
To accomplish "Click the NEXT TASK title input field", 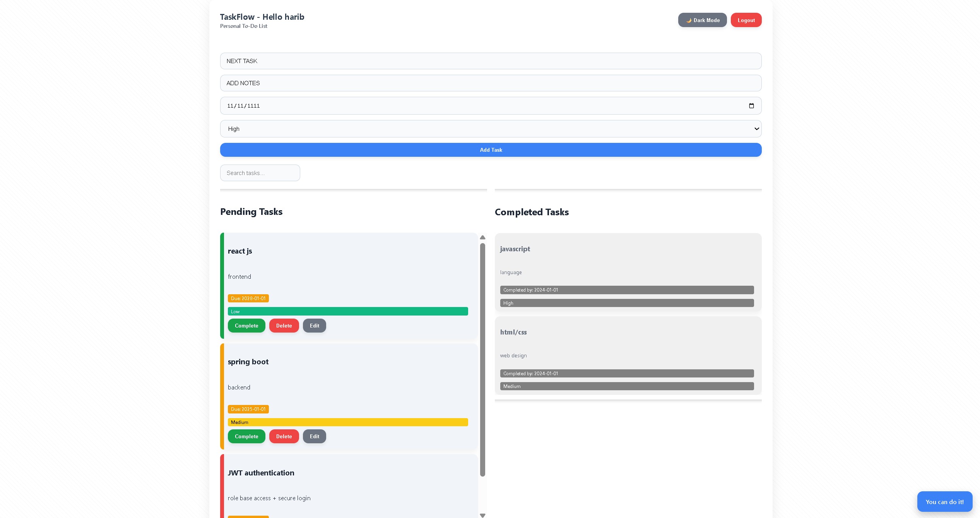I will (491, 61).
